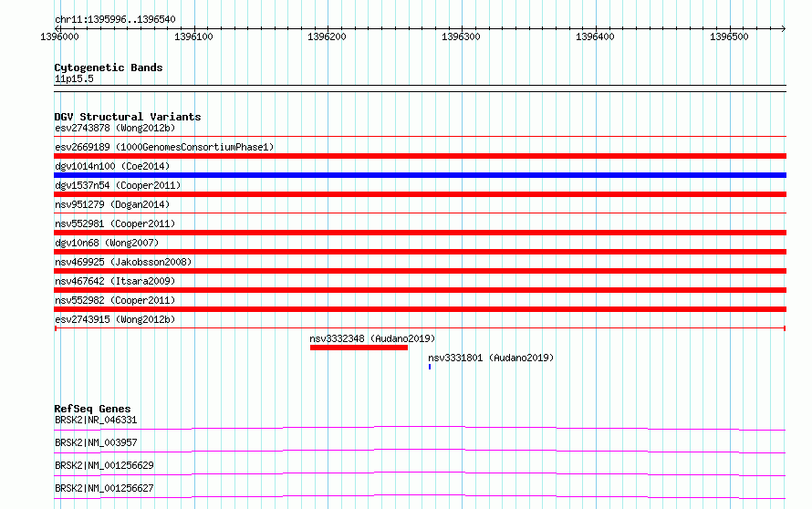Click the red bar of dgv1537n54

click(420, 194)
